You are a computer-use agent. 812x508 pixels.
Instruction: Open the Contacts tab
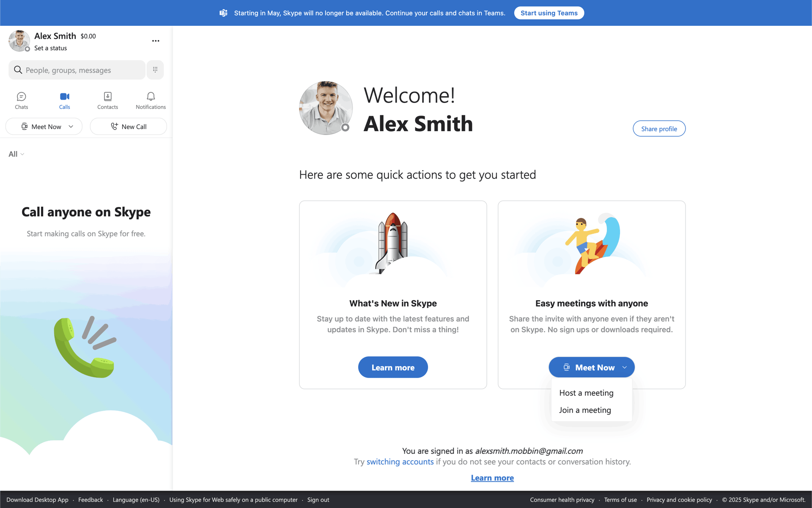point(107,101)
